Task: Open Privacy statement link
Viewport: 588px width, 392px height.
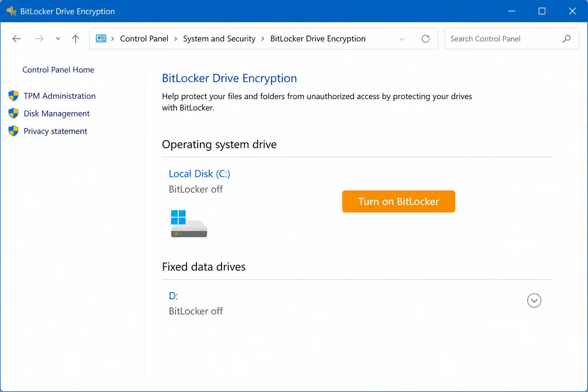Action: coord(56,131)
